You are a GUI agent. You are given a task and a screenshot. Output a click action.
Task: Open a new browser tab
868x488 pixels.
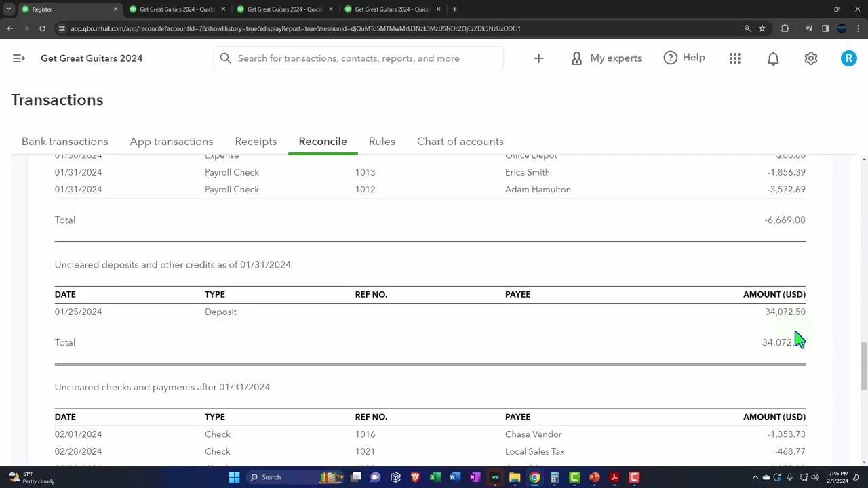(x=454, y=9)
